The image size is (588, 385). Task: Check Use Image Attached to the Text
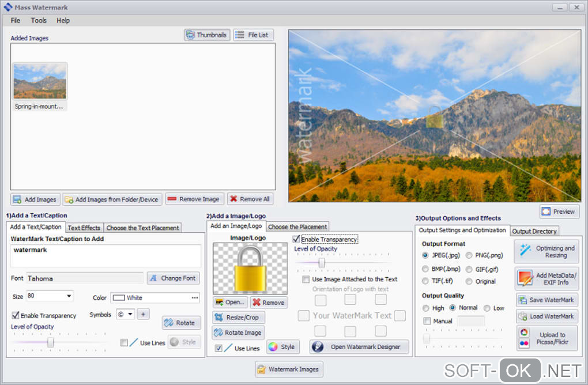[x=306, y=280]
